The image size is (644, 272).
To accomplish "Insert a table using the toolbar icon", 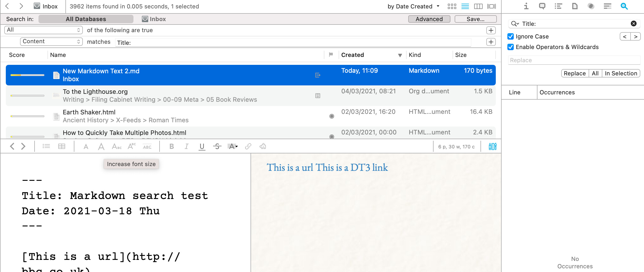I will pos(62,146).
